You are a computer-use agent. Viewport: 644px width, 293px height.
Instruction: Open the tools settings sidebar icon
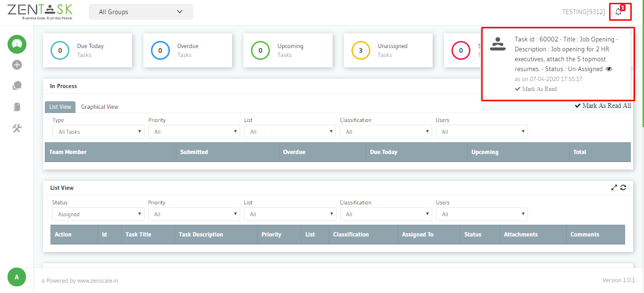pos(17,128)
